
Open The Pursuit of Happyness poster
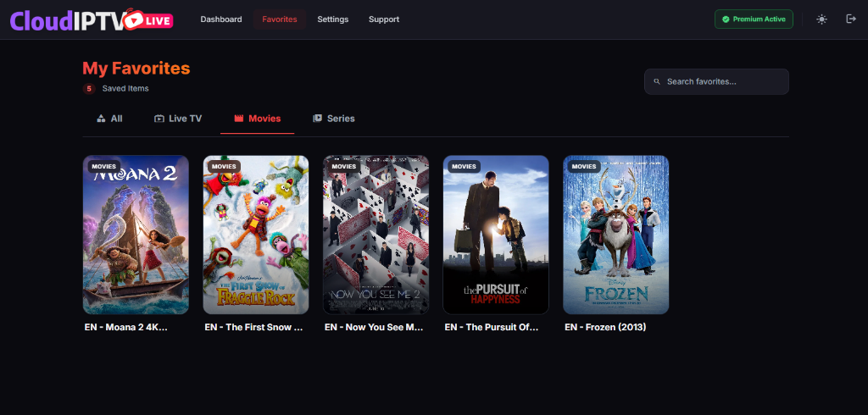(x=496, y=235)
